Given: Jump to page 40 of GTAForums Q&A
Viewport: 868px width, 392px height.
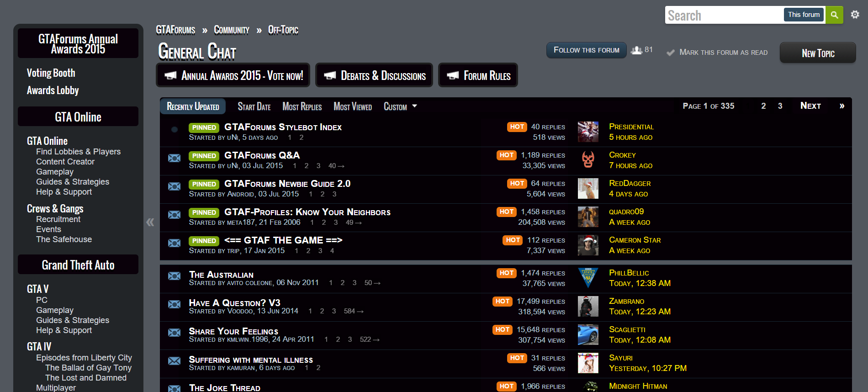Looking at the screenshot, I should (336, 166).
